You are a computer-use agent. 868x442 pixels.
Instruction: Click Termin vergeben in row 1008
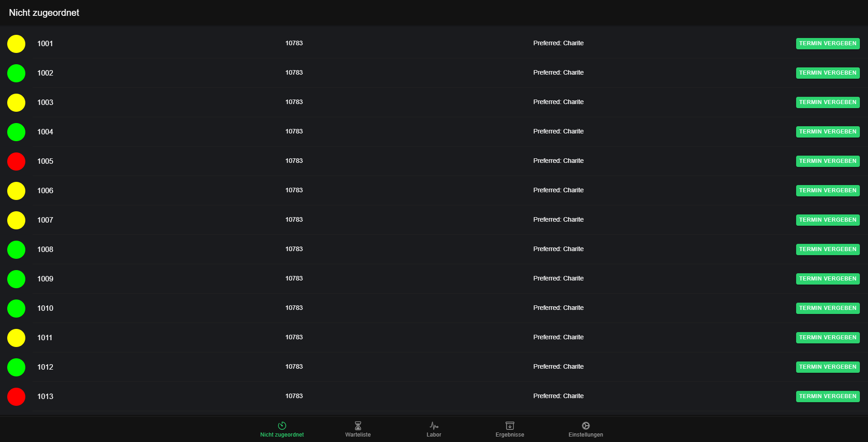(828, 249)
